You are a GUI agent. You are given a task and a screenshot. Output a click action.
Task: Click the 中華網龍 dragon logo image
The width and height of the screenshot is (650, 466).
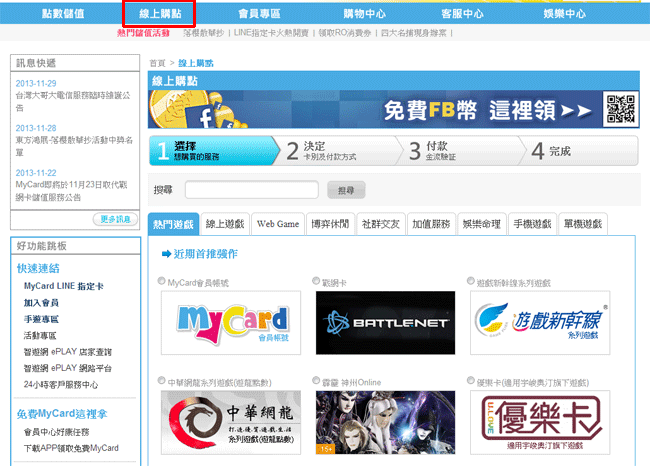[231, 422]
